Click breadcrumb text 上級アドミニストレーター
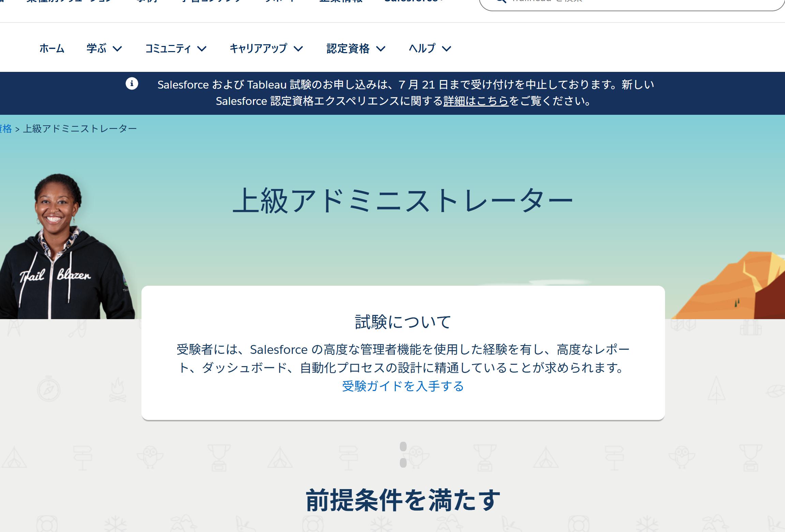 click(x=80, y=129)
